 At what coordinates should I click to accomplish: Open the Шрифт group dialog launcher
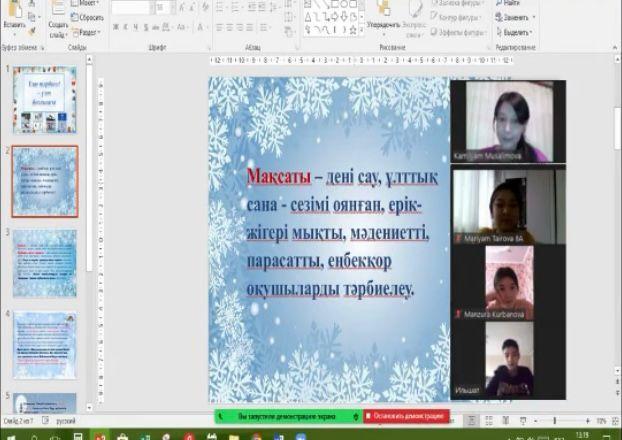click(x=209, y=48)
